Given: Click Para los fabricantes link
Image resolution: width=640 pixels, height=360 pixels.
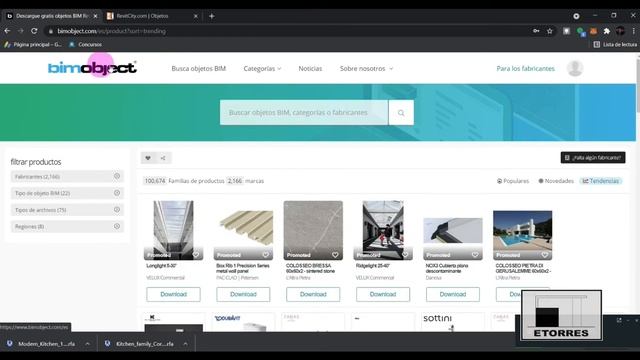Looking at the screenshot, I should [x=525, y=69].
